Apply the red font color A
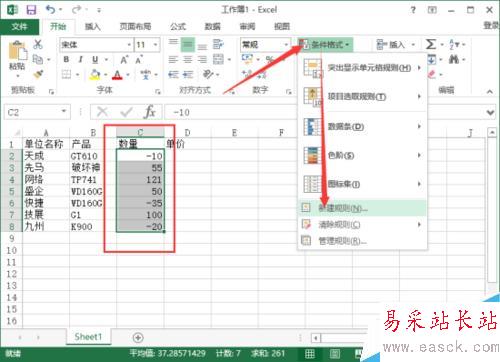Screen dimensions: 500x362 [x=117, y=75]
